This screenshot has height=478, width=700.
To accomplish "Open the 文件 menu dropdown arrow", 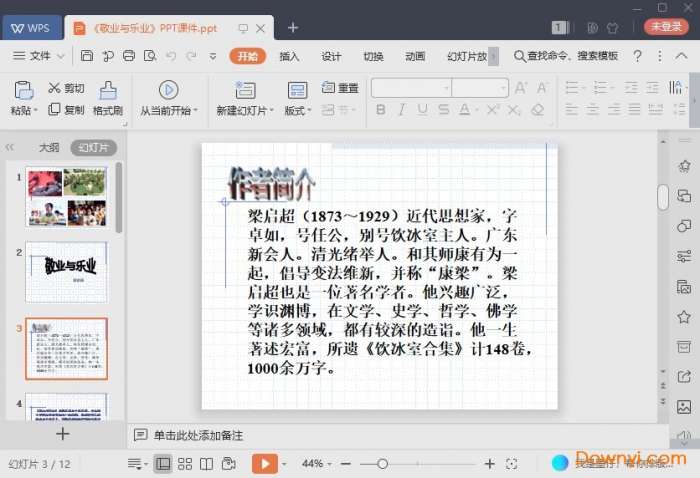I will tap(61, 56).
